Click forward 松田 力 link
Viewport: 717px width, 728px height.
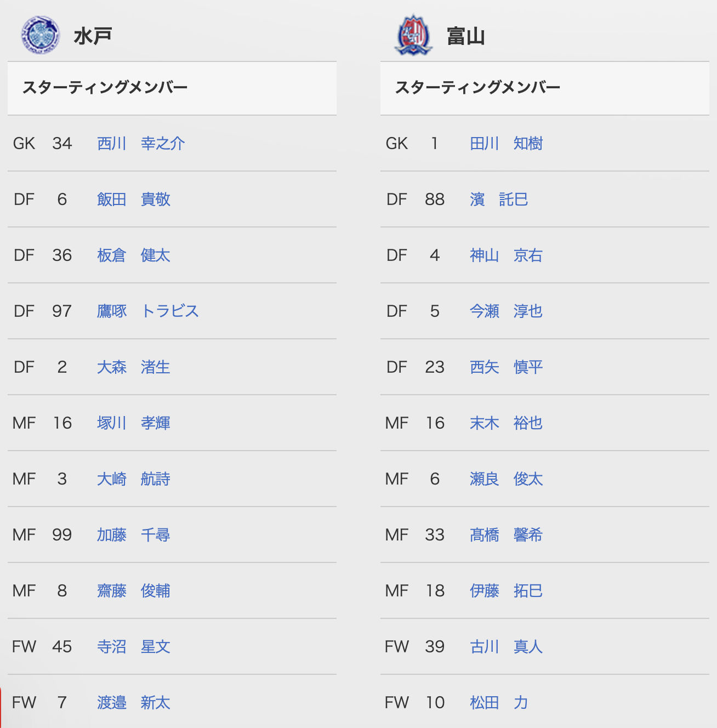click(x=499, y=703)
